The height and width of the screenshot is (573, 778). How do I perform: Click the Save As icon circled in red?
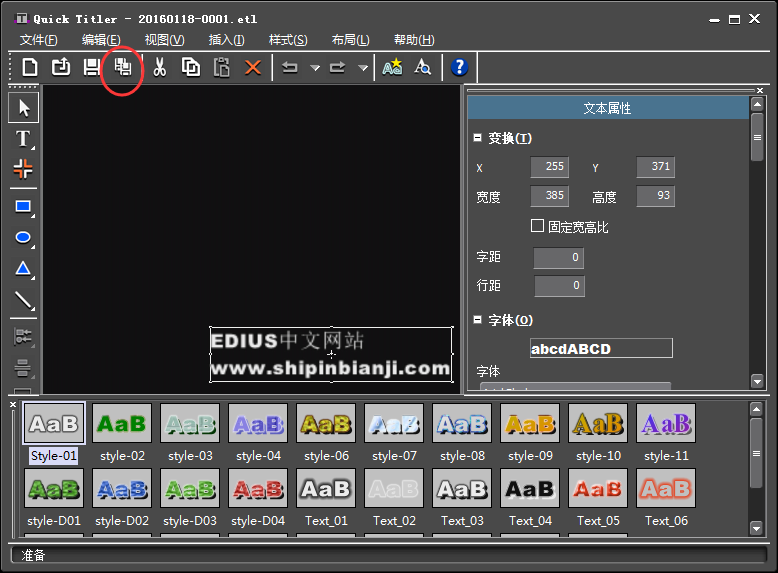123,67
